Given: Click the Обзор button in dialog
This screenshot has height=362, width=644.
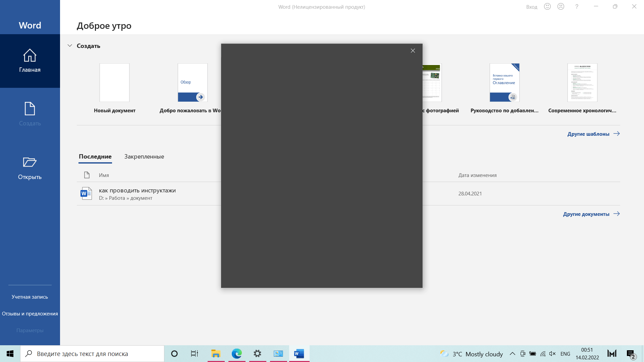Looking at the screenshot, I should [x=186, y=82].
